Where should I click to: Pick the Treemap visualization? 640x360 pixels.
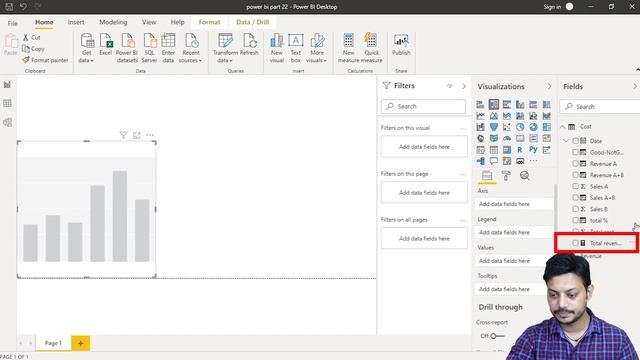click(x=547, y=127)
